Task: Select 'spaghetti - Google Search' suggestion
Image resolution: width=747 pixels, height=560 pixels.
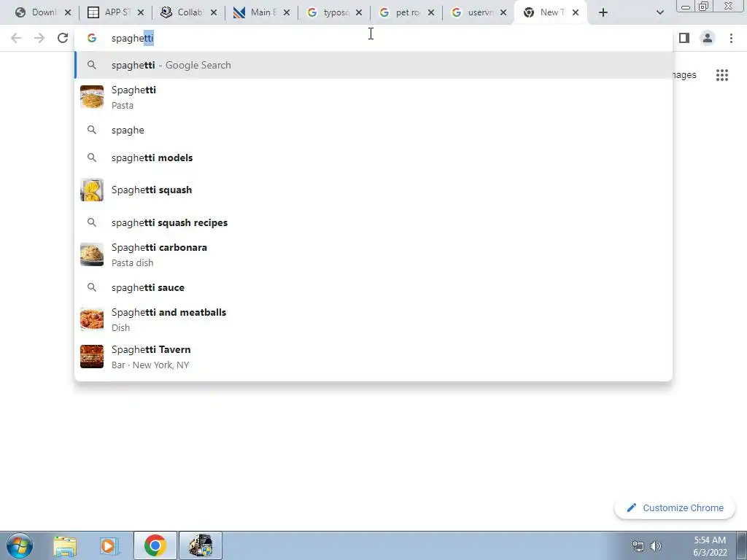Action: [373, 65]
